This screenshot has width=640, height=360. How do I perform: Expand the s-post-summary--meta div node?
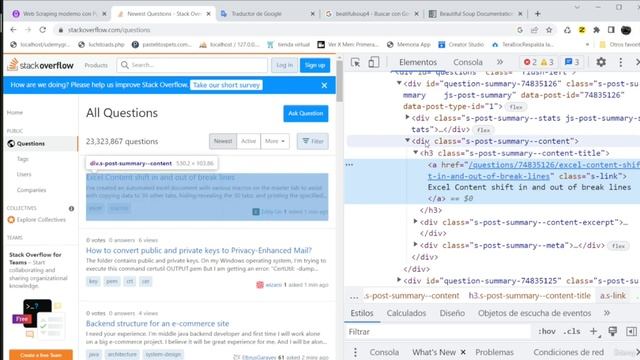[416, 244]
